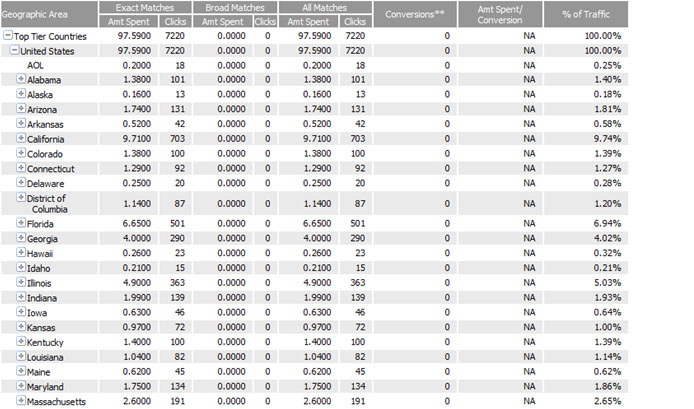Expand the Delaware row

(x=21, y=182)
